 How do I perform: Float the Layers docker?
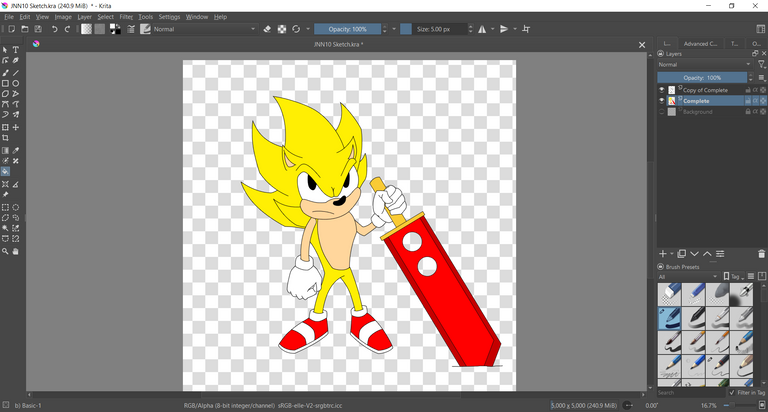point(755,53)
